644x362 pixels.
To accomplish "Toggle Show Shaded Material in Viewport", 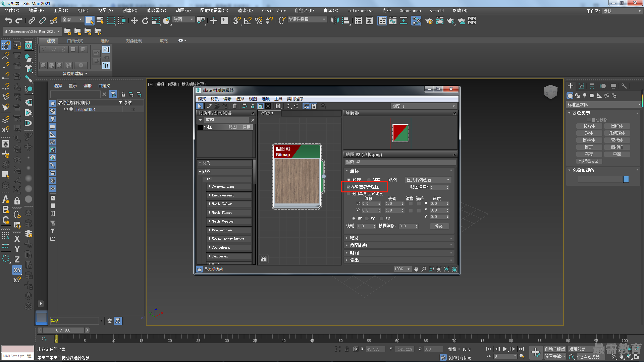I will [x=261, y=106].
